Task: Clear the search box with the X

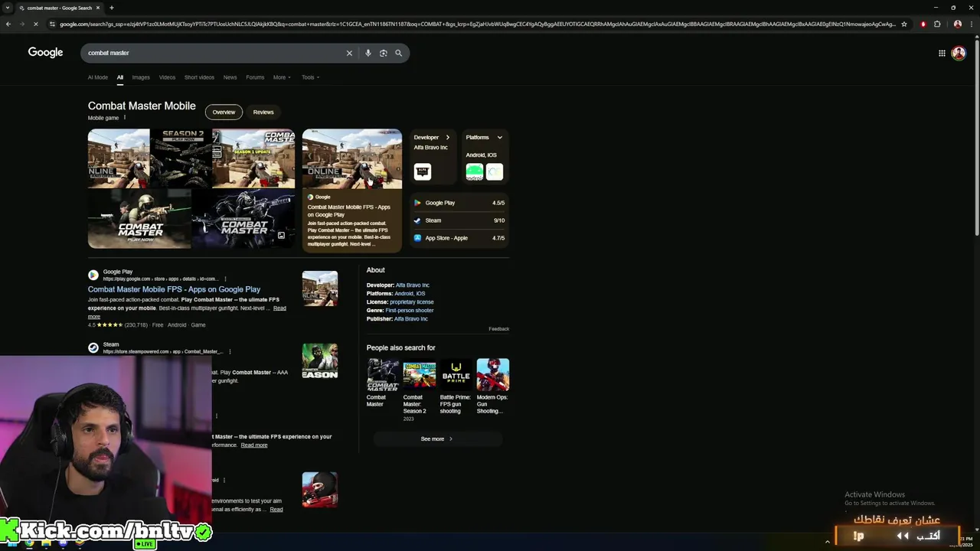Action: coord(349,53)
